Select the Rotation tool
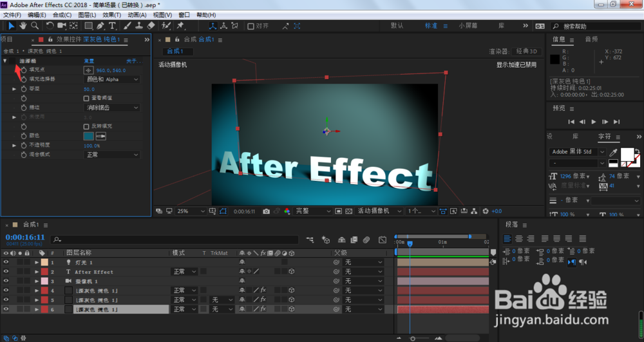This screenshot has height=342, width=644. coord(50,26)
